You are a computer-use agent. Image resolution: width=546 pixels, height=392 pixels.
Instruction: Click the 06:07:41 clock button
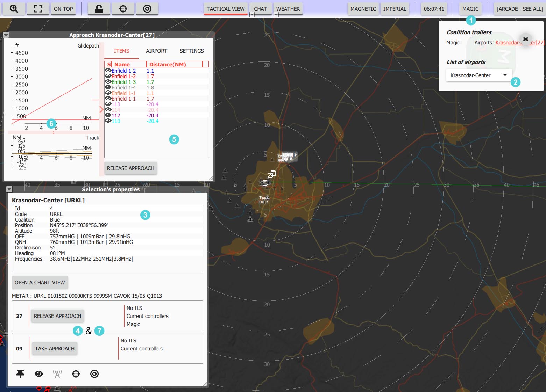click(x=434, y=9)
